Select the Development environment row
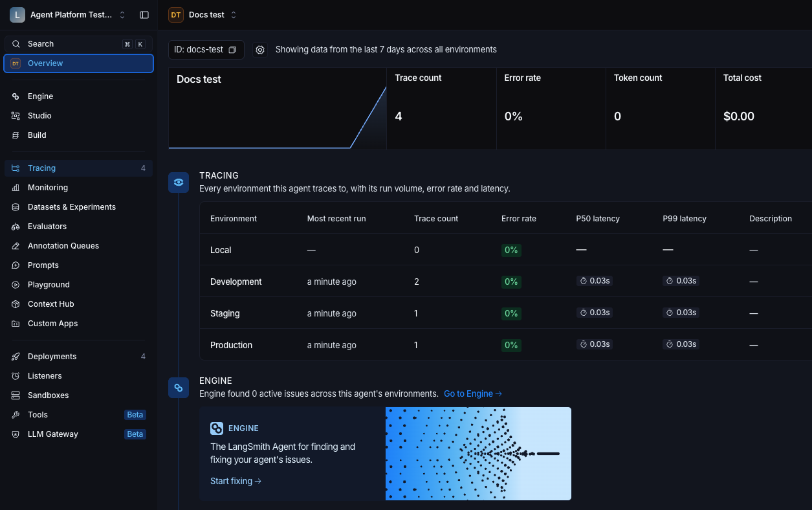The width and height of the screenshot is (812, 510). click(x=505, y=282)
